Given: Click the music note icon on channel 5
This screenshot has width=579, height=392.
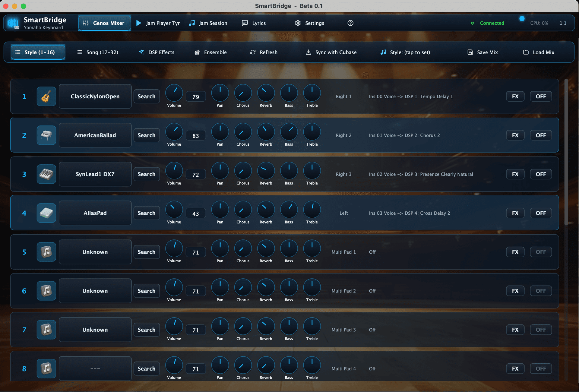Looking at the screenshot, I should tap(46, 252).
